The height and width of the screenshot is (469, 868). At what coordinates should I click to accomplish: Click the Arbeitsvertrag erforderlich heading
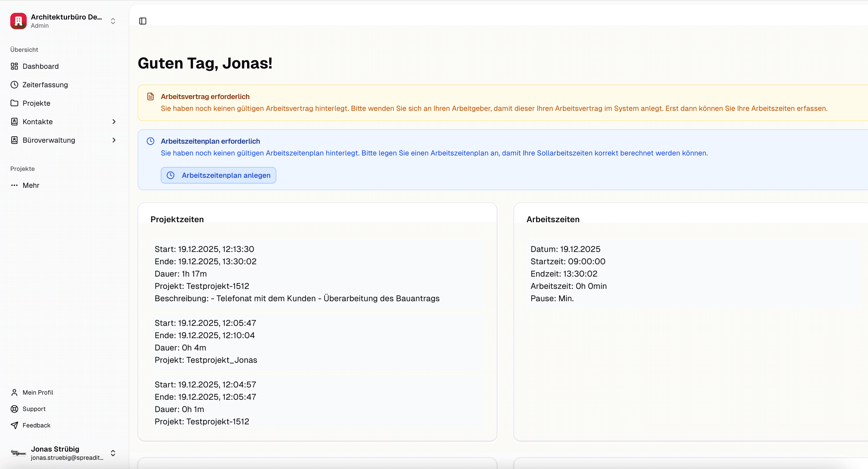pyautogui.click(x=205, y=97)
